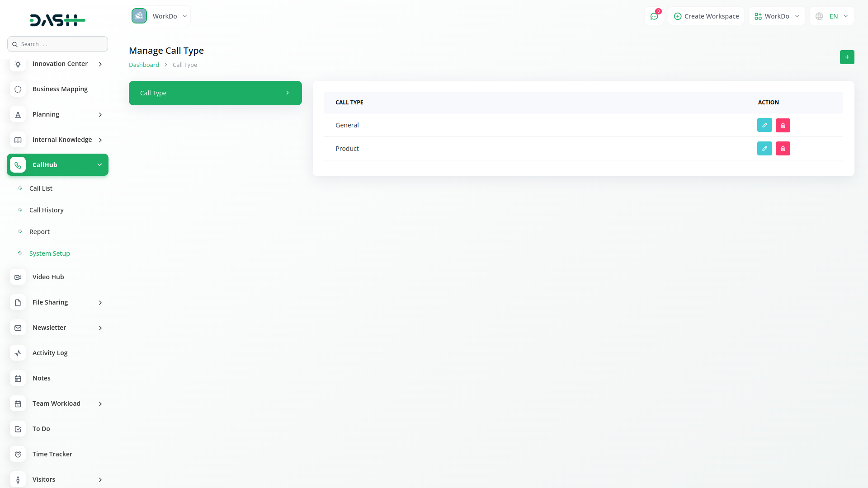The width and height of the screenshot is (868, 488).
Task: Click the Newsletter envelope icon
Action: pos(18,328)
